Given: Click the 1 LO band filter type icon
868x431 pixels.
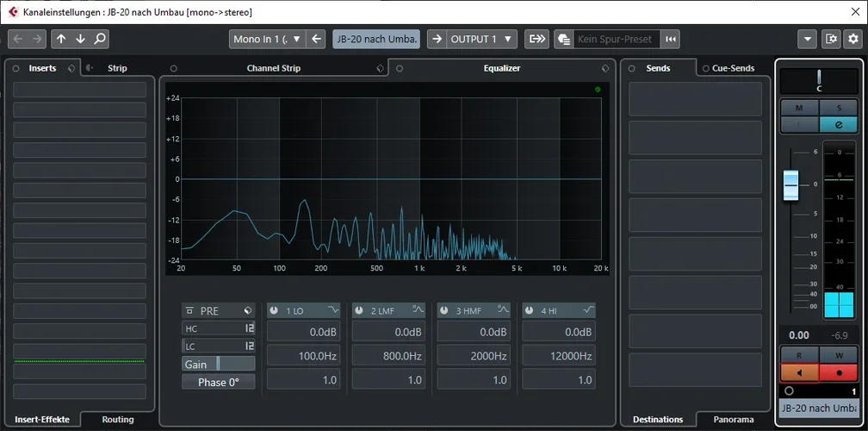Looking at the screenshot, I should click(333, 310).
